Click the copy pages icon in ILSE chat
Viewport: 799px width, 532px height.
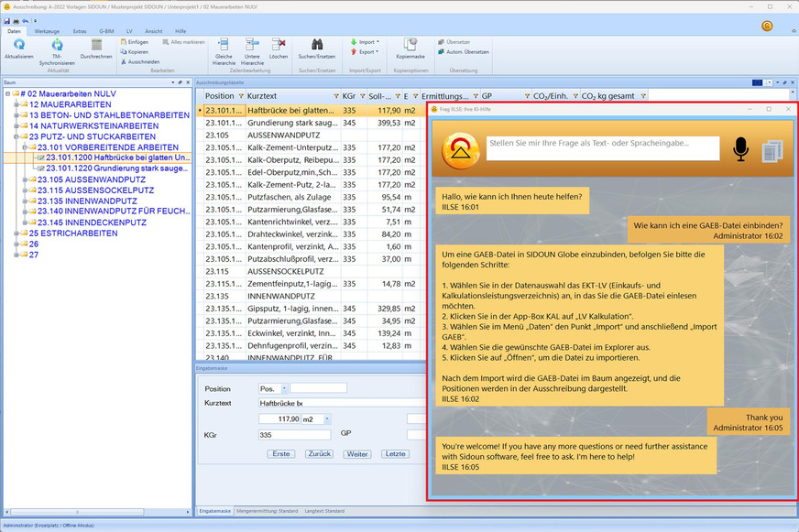(x=771, y=150)
